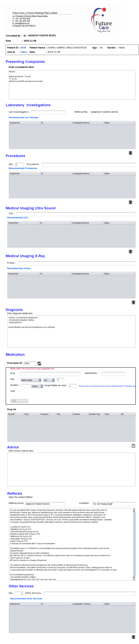
Task: Focus the Lab Investigation input field
Action: 48,113
